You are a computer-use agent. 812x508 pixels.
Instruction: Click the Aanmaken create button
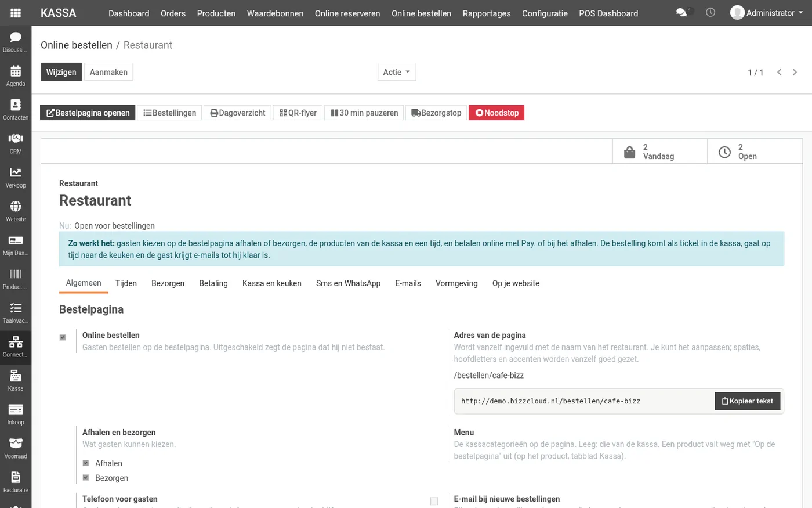[x=108, y=72]
